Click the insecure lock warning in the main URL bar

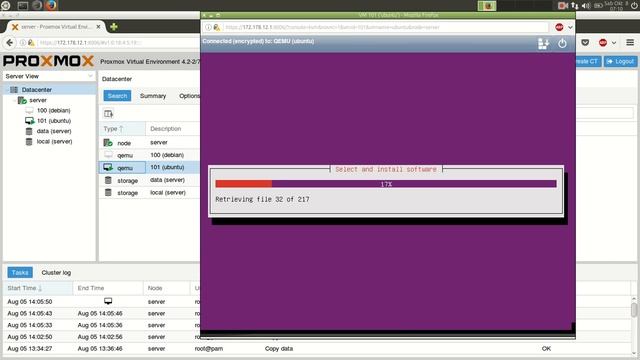pyautogui.click(x=31, y=42)
